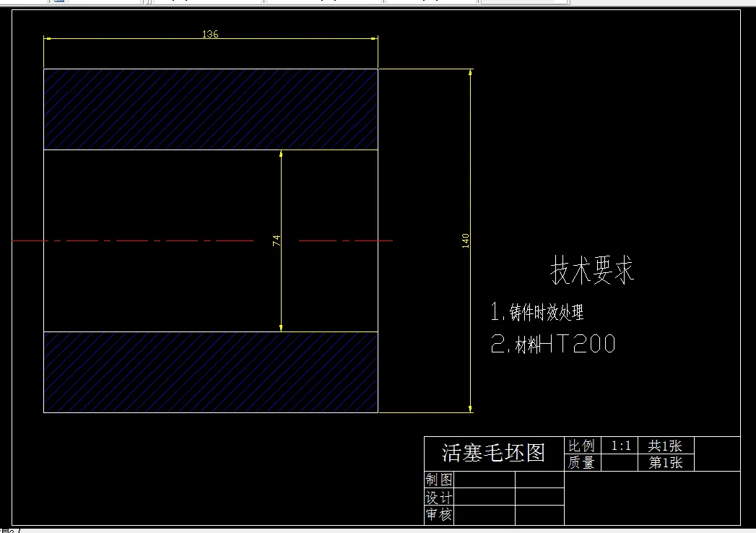Click the 比例 label cell
The height and width of the screenshot is (533, 756).
pyautogui.click(x=581, y=445)
